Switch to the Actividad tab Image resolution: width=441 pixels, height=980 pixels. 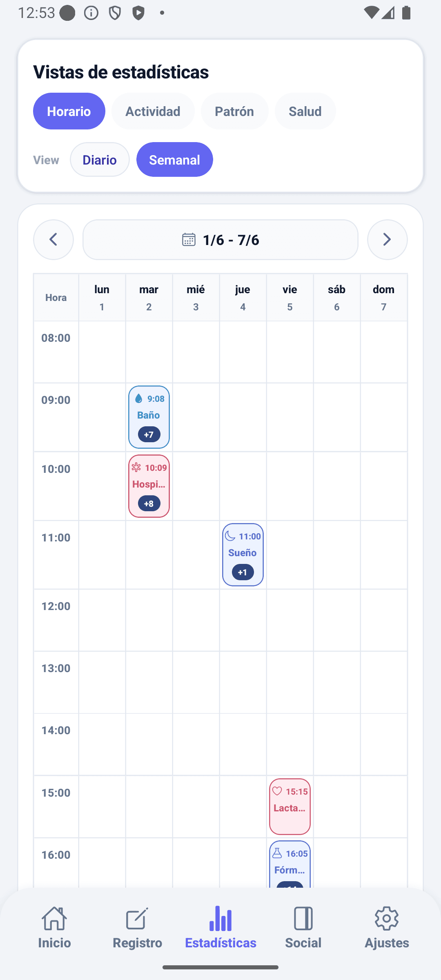tap(153, 111)
